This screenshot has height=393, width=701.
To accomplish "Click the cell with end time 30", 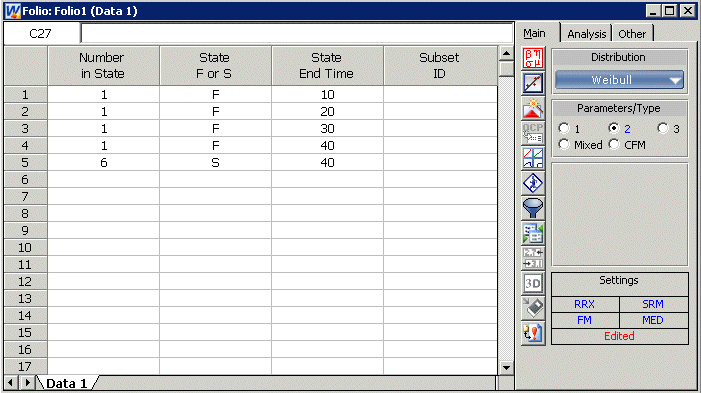I will 327,129.
